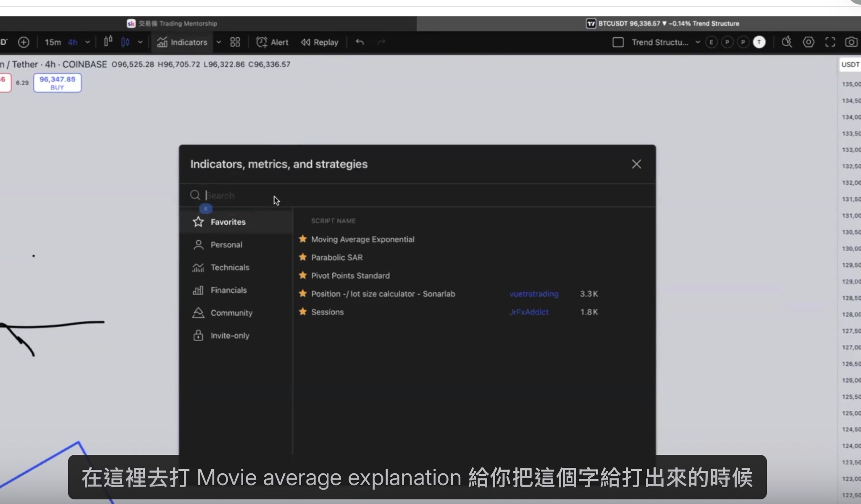Unfavorite the Parabolic SAR star
The height and width of the screenshot is (504, 861).
(302, 257)
